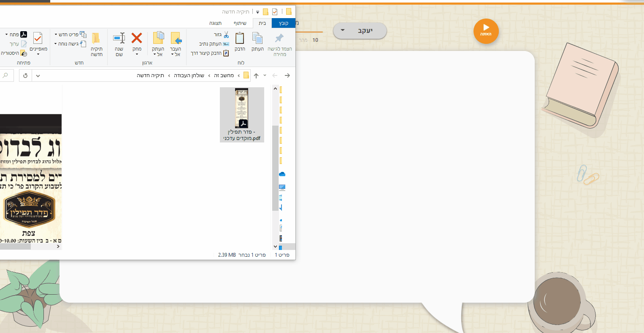Open the File (קובץ) menu tab

[x=284, y=23]
